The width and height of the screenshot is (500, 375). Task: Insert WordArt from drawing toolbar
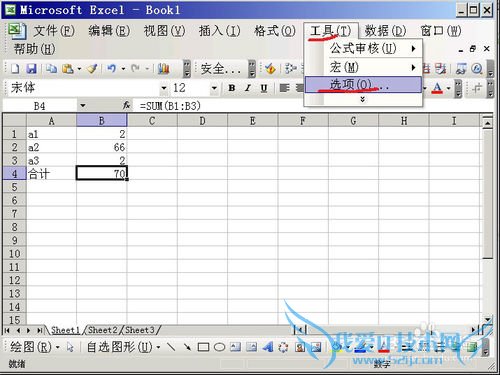coord(268,347)
